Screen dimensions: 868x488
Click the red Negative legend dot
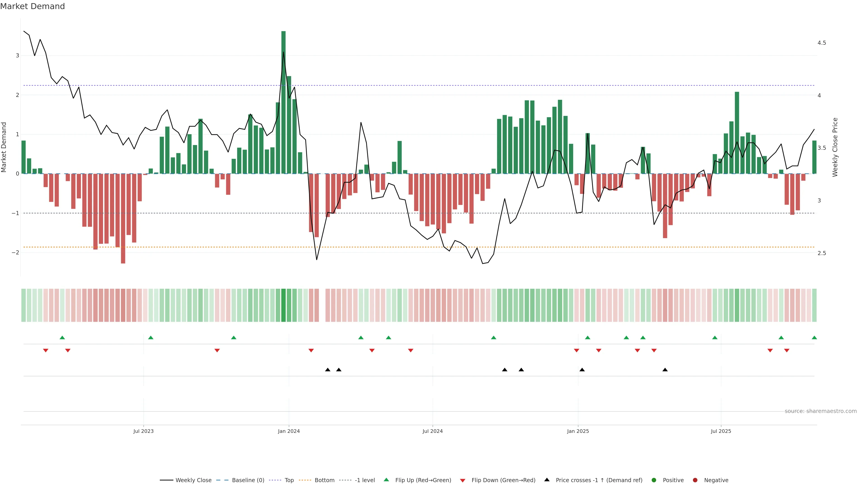(x=695, y=480)
